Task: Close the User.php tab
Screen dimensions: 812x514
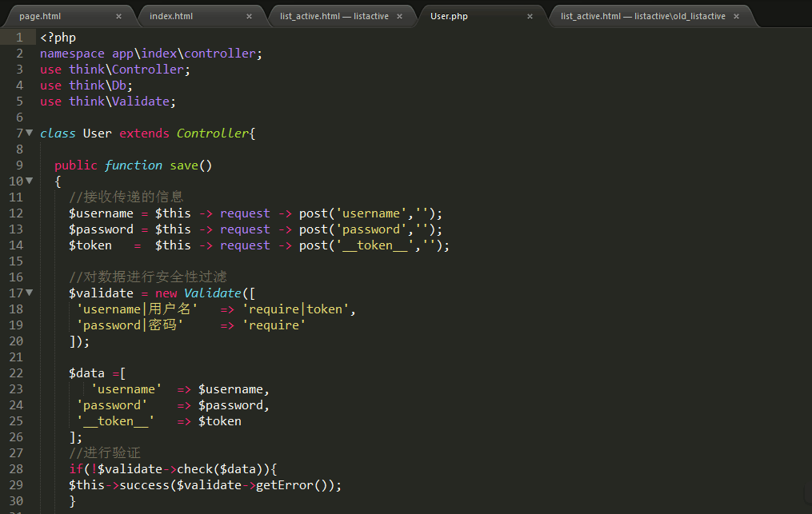Action: tap(530, 16)
